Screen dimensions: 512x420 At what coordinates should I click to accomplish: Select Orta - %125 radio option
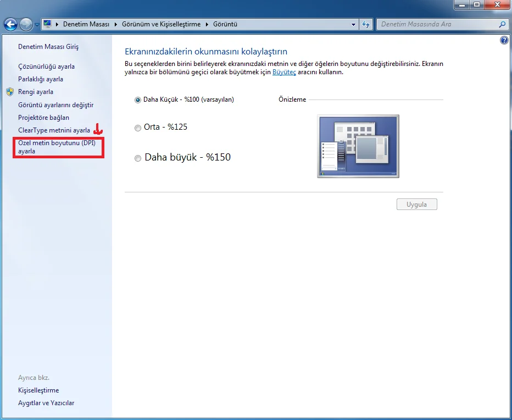138,128
